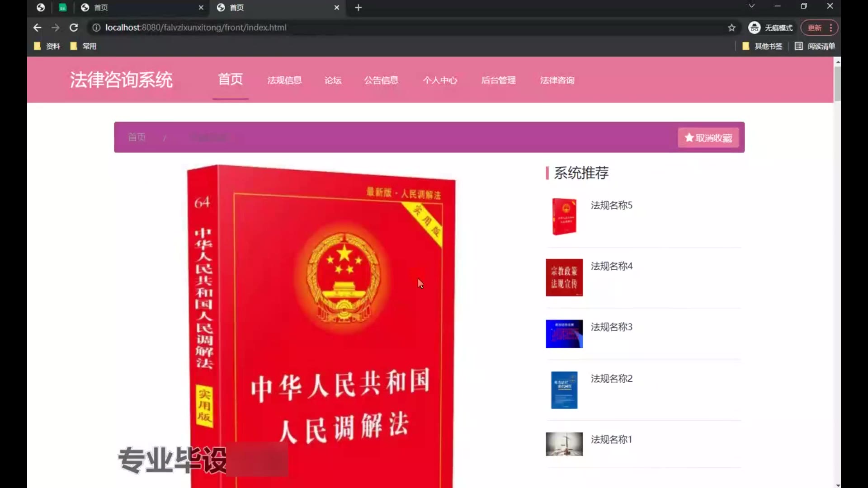Image resolution: width=868 pixels, height=488 pixels.
Task: Click the 法规名称2 recommendation title
Action: coord(611,378)
